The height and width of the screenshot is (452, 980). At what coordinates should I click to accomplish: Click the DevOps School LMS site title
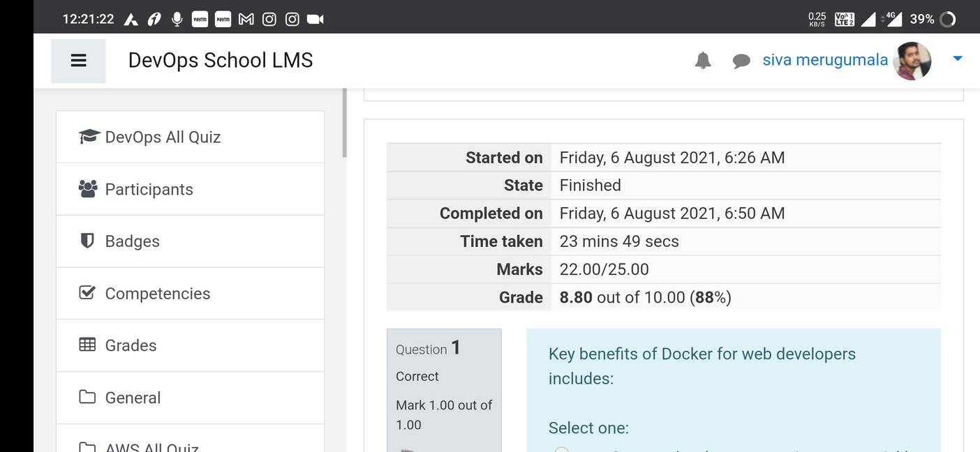tap(220, 61)
